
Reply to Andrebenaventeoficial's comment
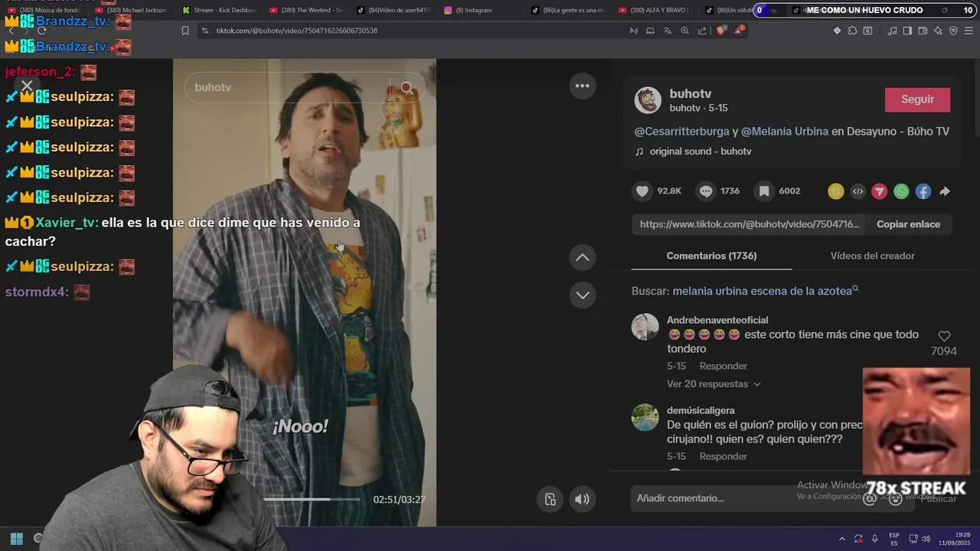[x=723, y=366]
